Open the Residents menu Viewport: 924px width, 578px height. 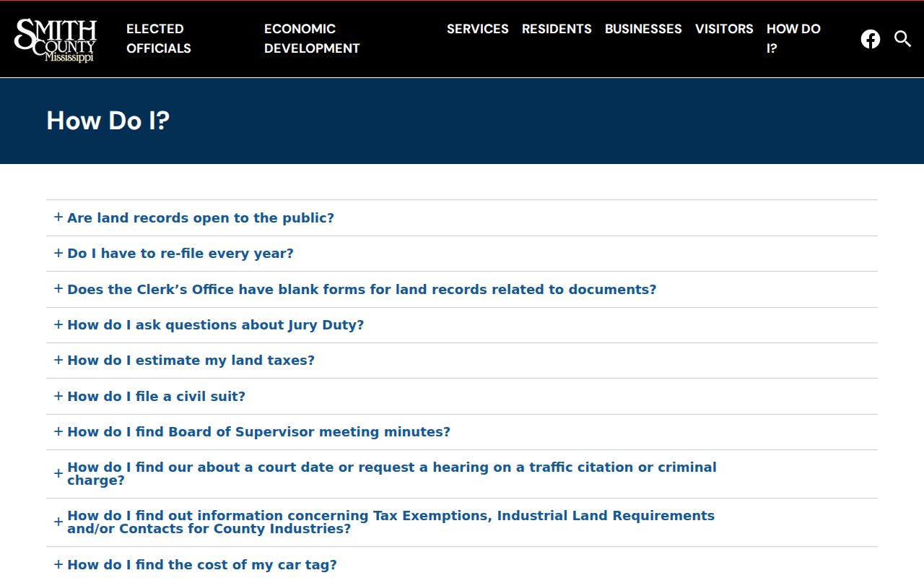click(x=557, y=29)
